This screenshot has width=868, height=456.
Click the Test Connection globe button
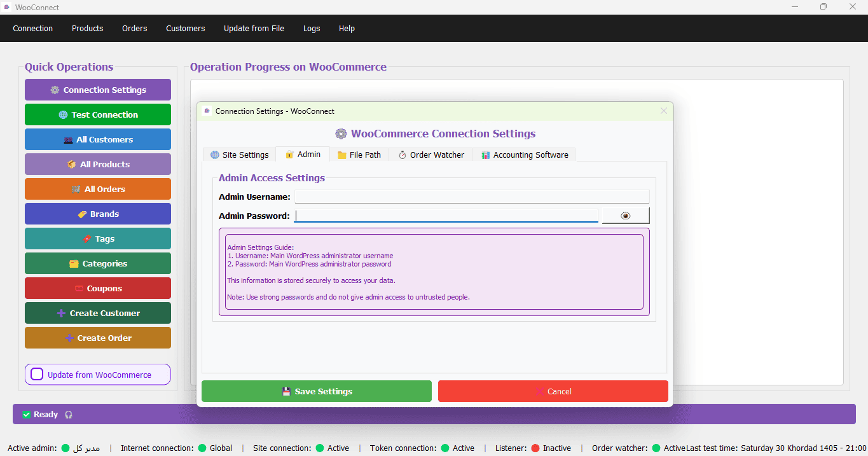tap(98, 114)
